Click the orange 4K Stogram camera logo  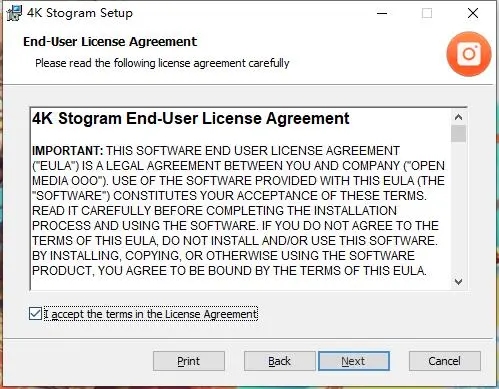(469, 54)
